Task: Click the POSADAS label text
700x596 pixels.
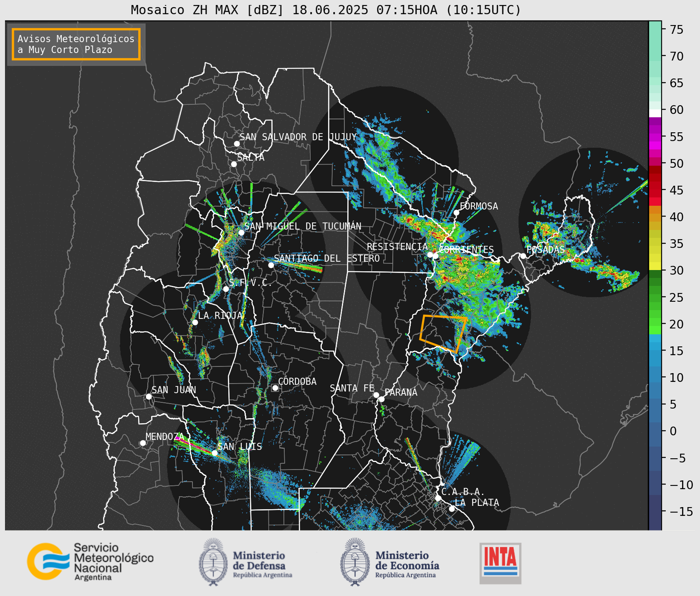Action: (546, 250)
